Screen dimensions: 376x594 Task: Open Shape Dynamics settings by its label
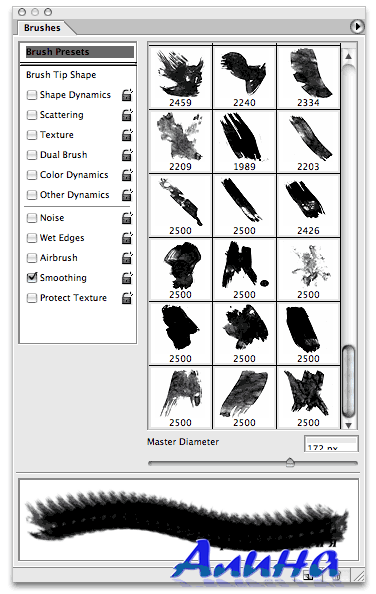pos(75,95)
